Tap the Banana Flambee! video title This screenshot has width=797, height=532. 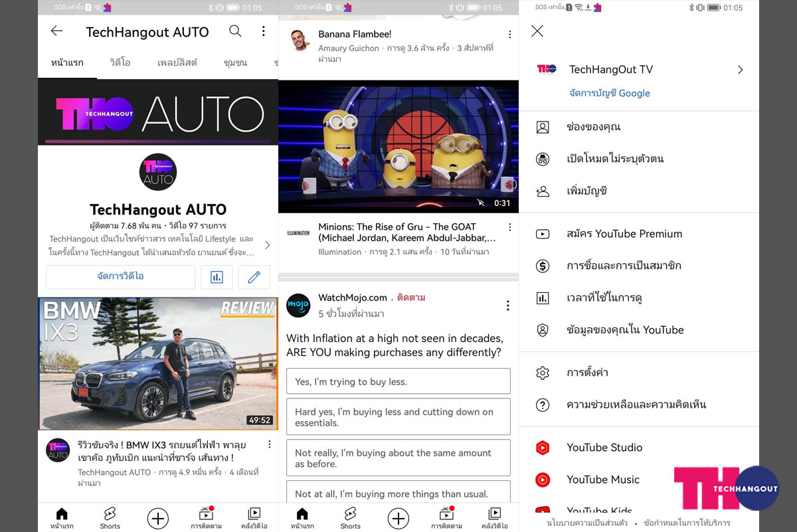[x=355, y=34]
